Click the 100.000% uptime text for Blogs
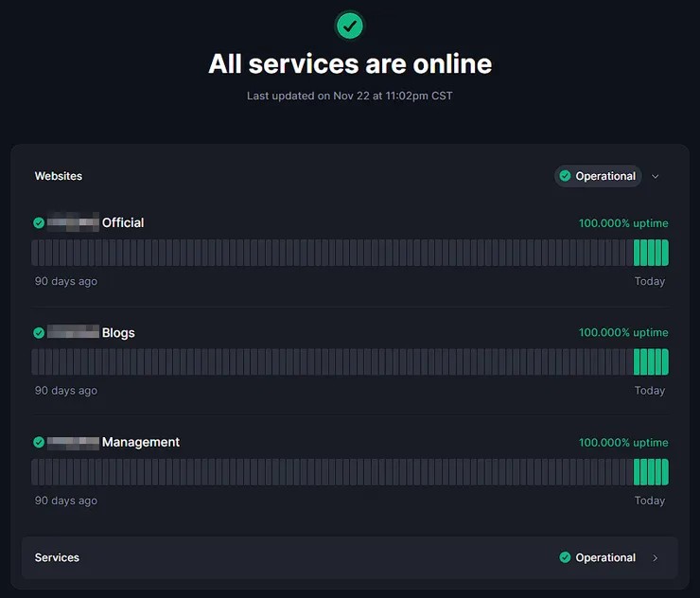 coord(623,333)
